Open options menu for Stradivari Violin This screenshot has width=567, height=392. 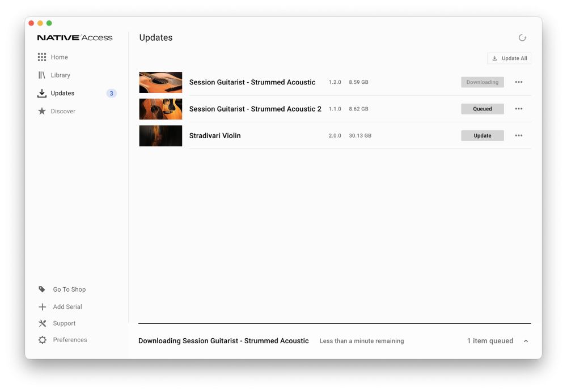(519, 135)
